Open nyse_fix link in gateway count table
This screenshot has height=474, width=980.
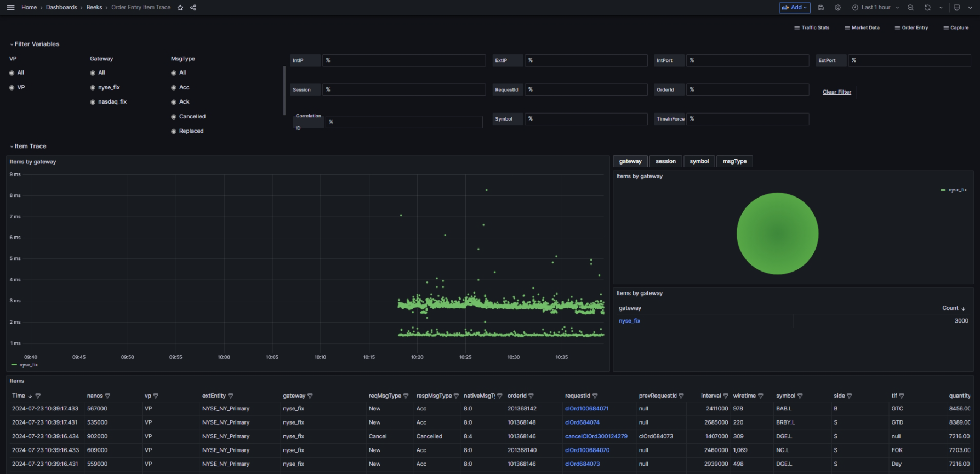629,321
